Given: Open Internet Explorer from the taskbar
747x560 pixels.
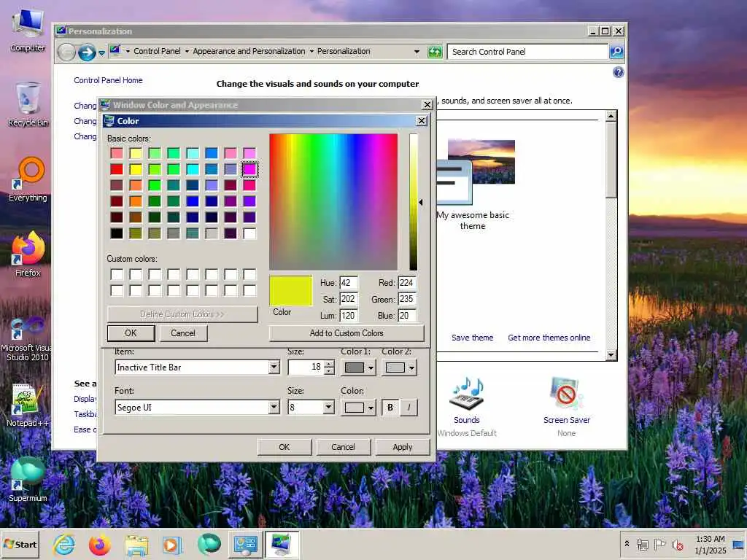Looking at the screenshot, I should [64, 544].
